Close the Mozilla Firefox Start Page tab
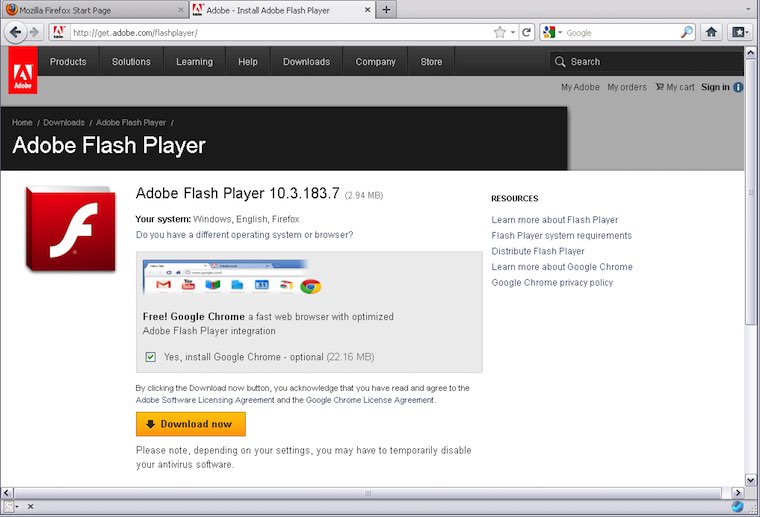Screen dimensions: 760x517 [x=180, y=10]
